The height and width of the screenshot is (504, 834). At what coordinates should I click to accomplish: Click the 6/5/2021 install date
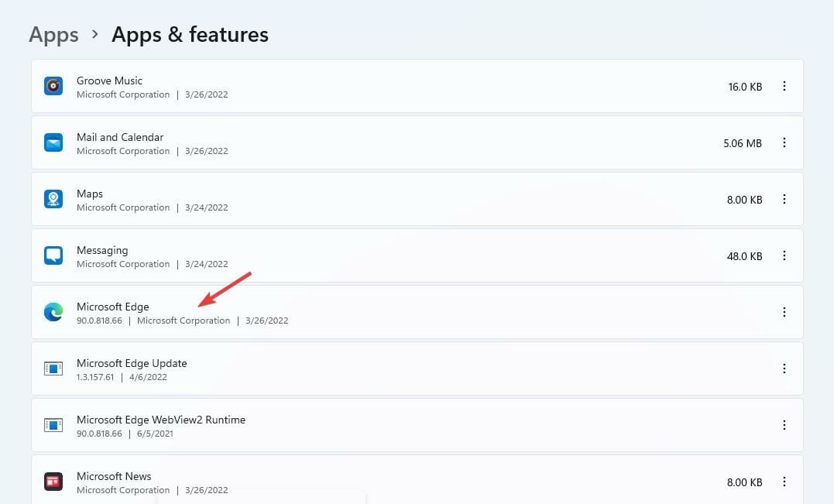(155, 434)
